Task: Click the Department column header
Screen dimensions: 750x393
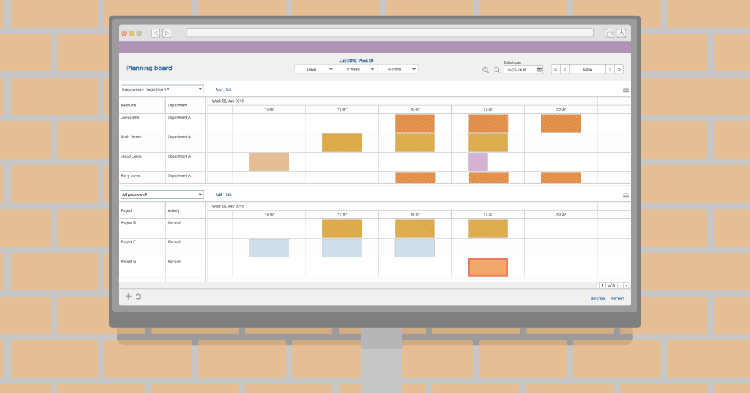Action: [x=186, y=105]
